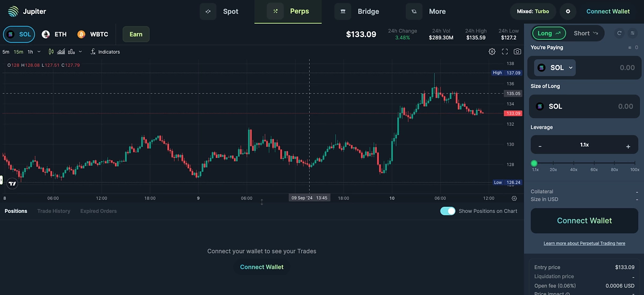Decrease leverage with the minus button
The width and height of the screenshot is (644, 295).
540,146
